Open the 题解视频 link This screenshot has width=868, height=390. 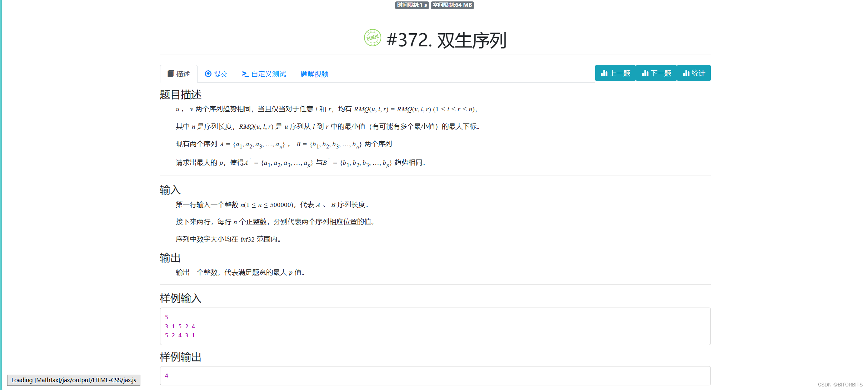point(314,74)
